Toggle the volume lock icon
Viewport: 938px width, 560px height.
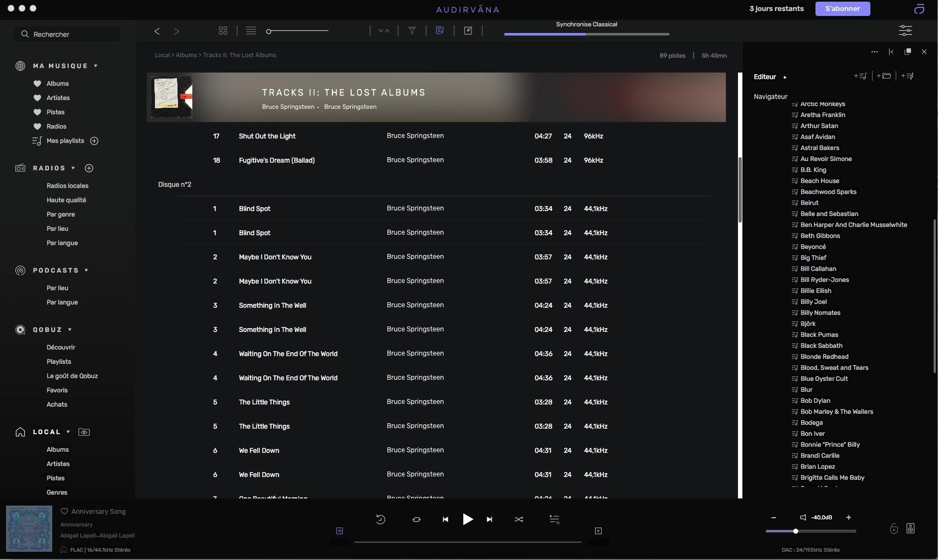tap(894, 529)
